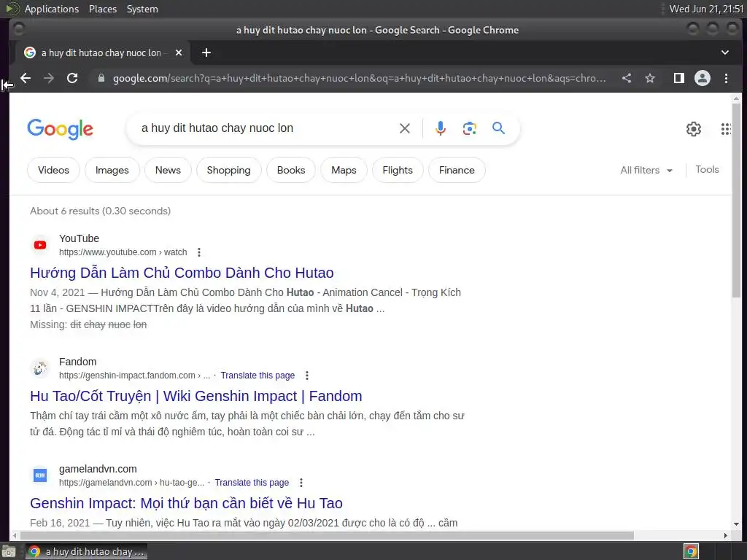The height and width of the screenshot is (560, 747).
Task: Click the vertical scrollbar thumb
Action: tap(737, 200)
